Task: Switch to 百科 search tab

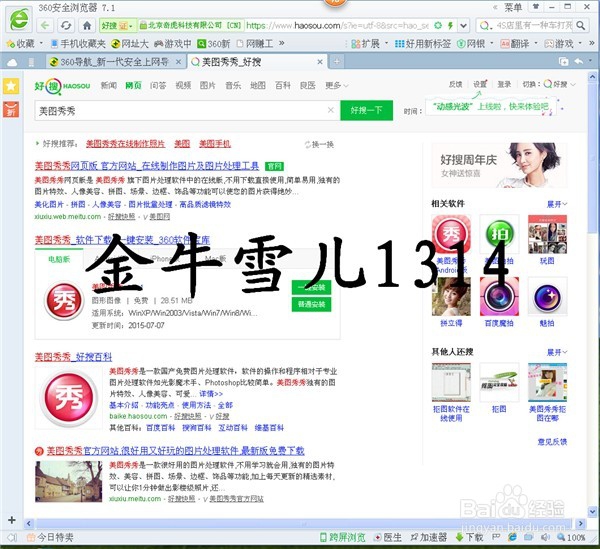Action: 283,85
